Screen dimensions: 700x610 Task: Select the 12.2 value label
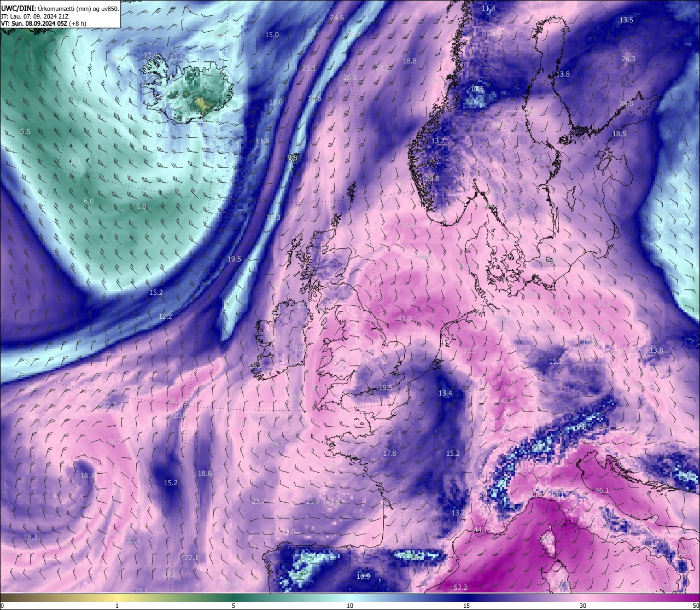[x=165, y=316]
